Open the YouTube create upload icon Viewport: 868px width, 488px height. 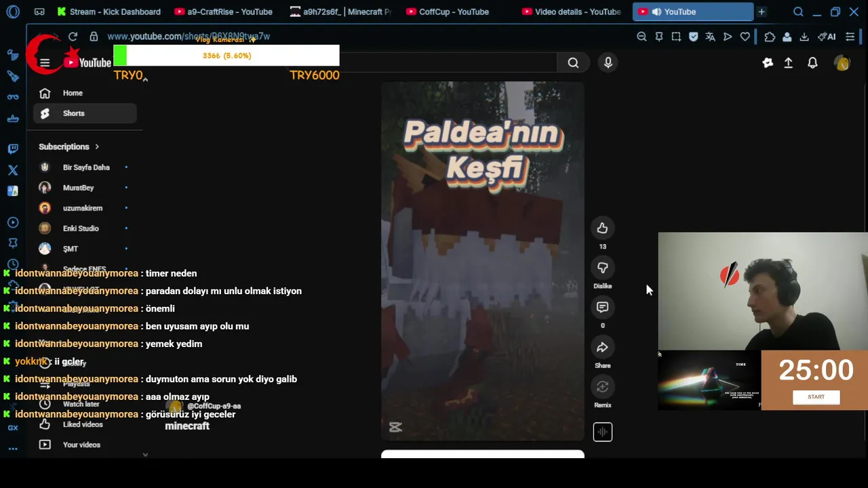(x=788, y=63)
